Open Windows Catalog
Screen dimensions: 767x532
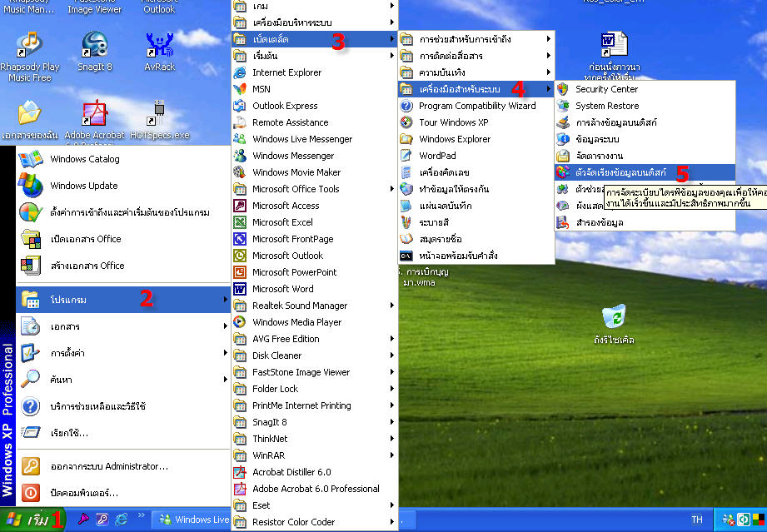click(123, 159)
